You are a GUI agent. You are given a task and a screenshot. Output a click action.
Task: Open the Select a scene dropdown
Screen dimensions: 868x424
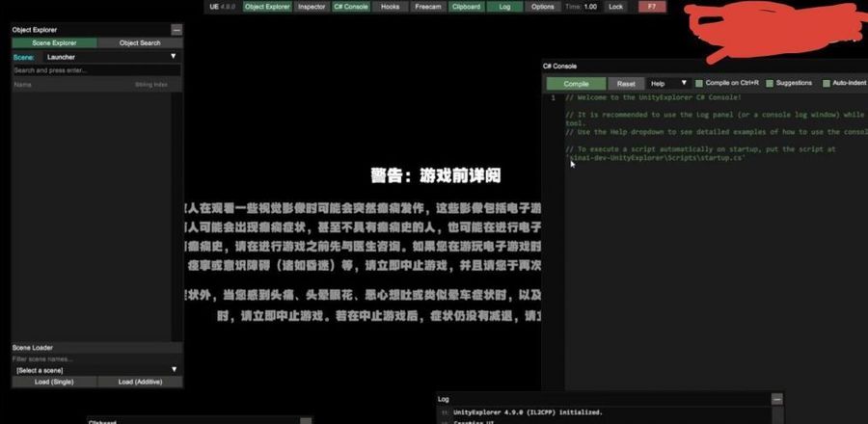pos(96,369)
